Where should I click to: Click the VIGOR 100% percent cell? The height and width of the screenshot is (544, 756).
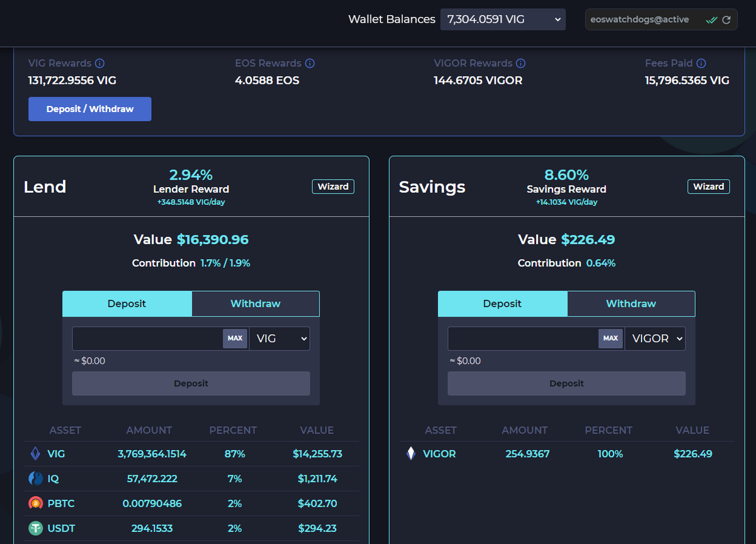pos(610,454)
